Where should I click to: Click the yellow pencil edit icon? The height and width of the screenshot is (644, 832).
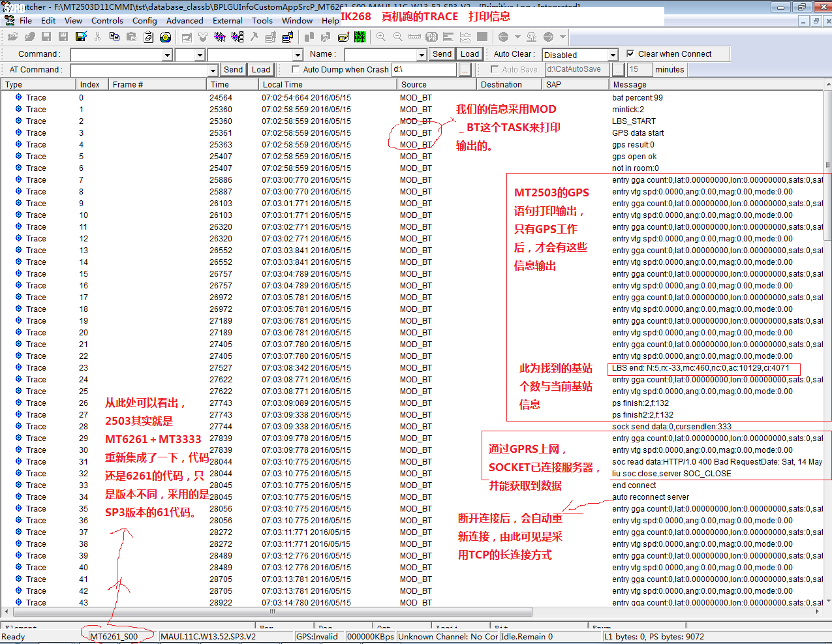click(343, 37)
